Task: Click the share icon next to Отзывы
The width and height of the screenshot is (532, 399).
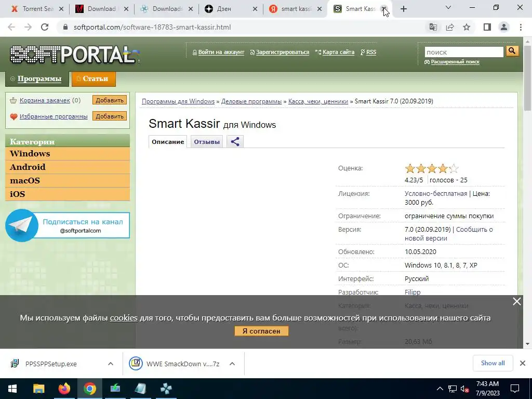Action: [x=235, y=141]
